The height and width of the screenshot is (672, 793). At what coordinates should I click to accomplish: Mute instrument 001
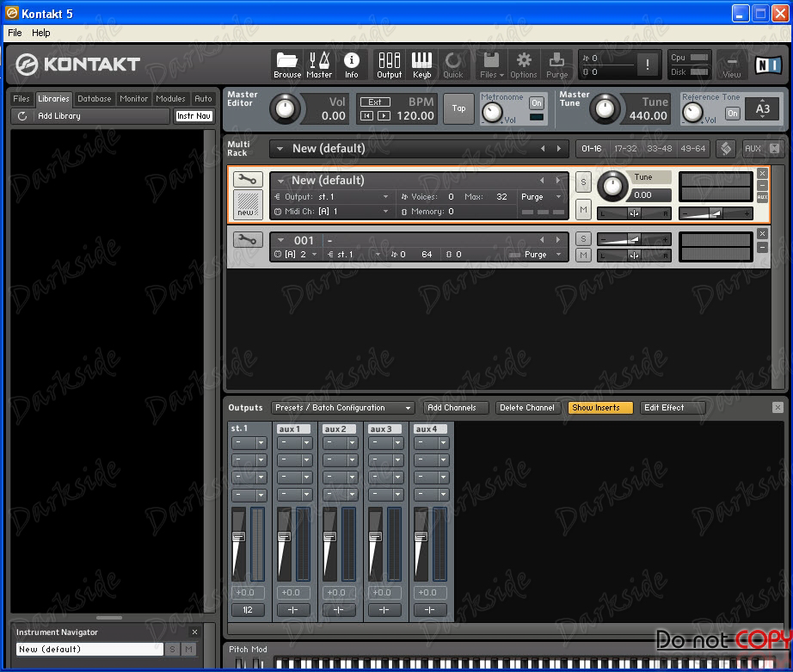coord(583,255)
